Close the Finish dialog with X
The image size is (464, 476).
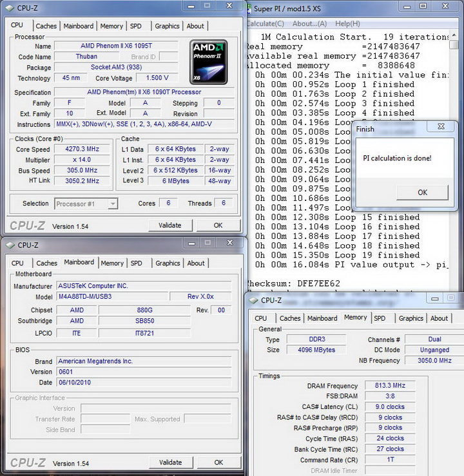(x=441, y=127)
